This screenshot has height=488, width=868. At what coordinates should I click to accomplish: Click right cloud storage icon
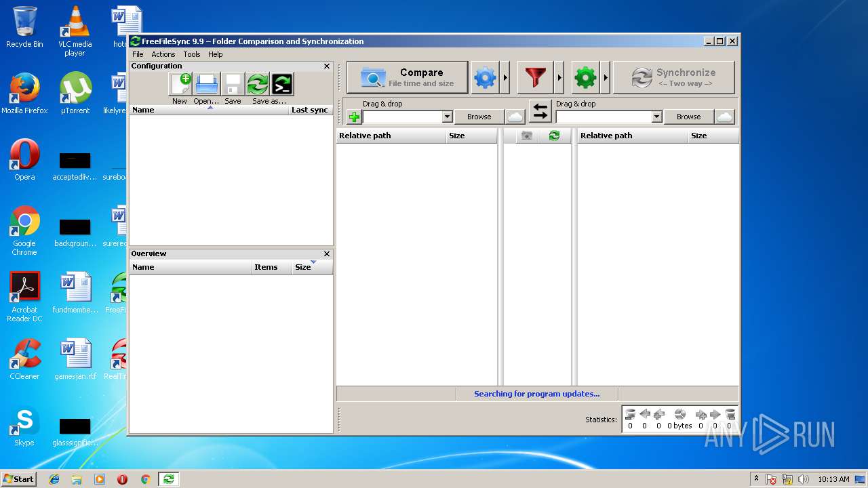(725, 117)
